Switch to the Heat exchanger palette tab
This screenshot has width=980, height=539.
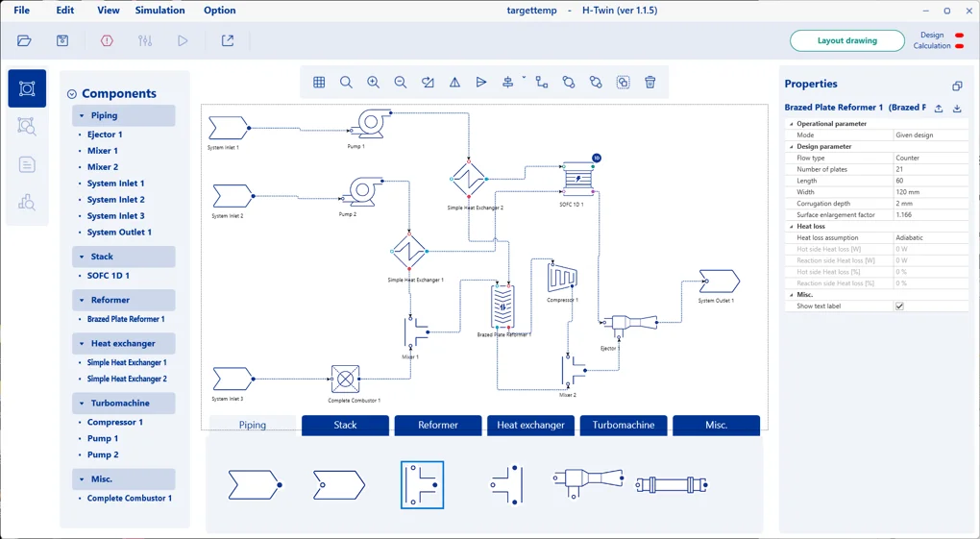point(530,426)
